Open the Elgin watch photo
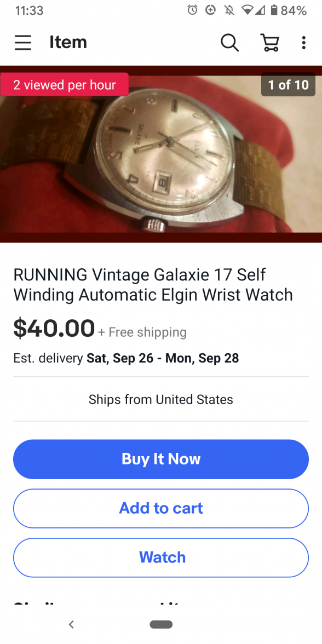Viewport: 322px width, 644px height. [161, 154]
